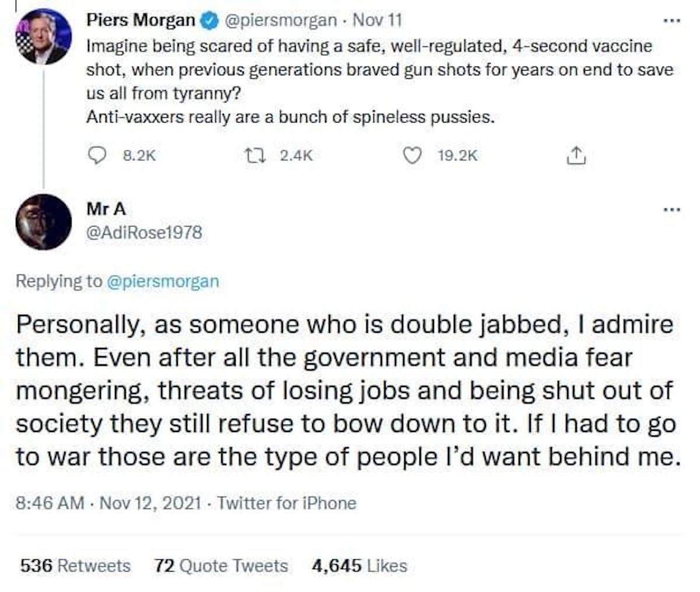700x592 pixels.
Task: Click the Nov 11 tweet date
Action: [x=378, y=20]
